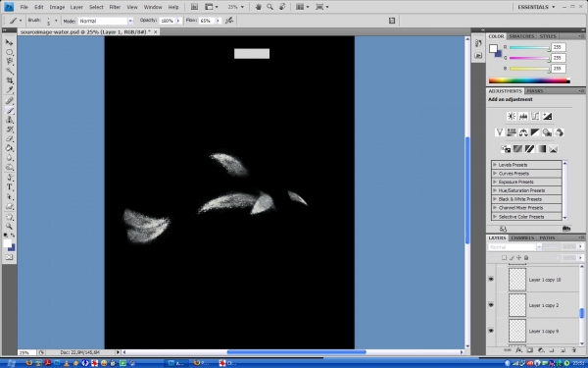Select the Zoom tool in toolbox
This screenshot has width=588, height=368.
[x=10, y=227]
